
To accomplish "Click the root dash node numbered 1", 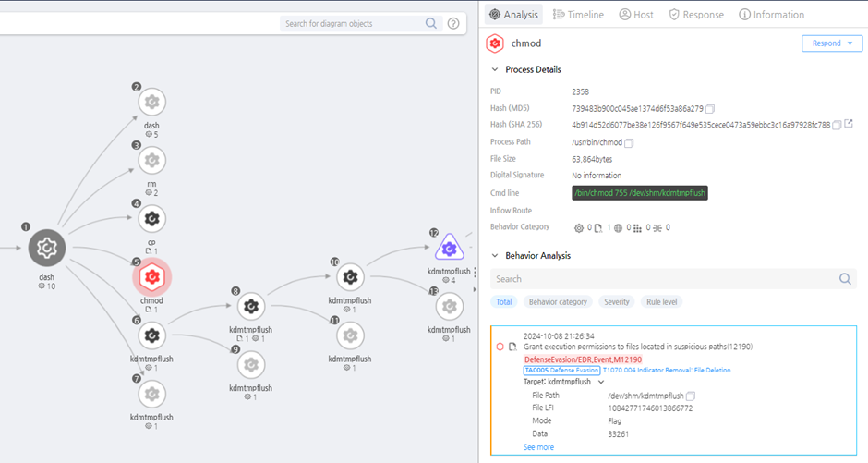I will (x=47, y=248).
